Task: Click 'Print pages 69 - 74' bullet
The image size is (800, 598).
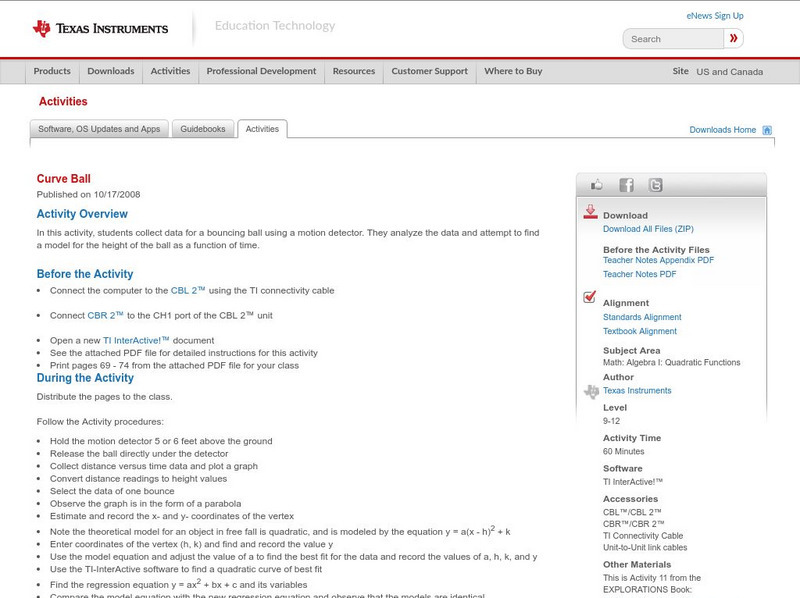Action: pyautogui.click(x=174, y=365)
